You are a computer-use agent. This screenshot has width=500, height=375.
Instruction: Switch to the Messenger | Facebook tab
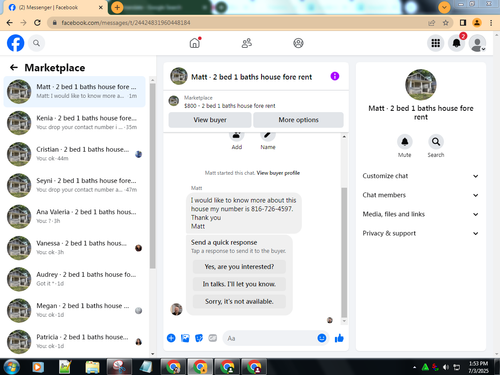(55, 7)
